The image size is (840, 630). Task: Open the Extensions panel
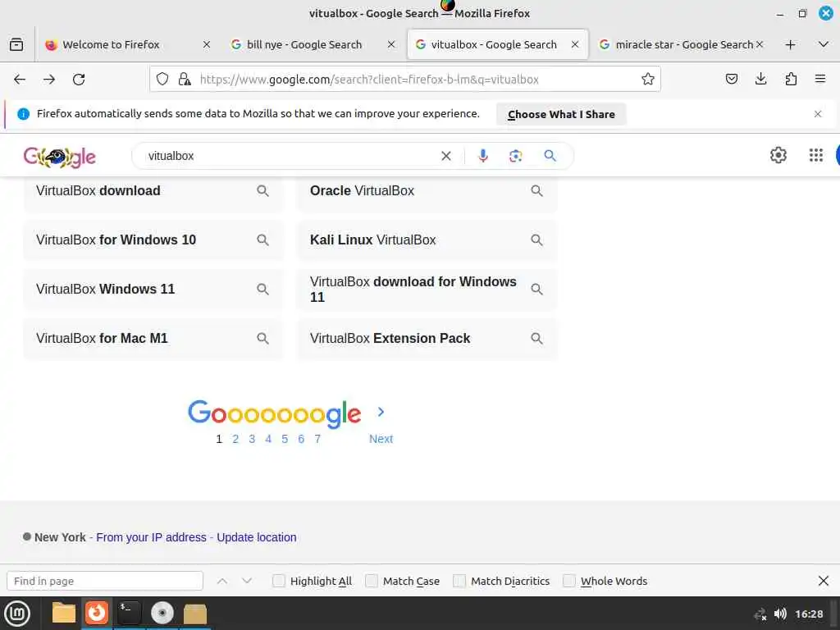tap(791, 80)
